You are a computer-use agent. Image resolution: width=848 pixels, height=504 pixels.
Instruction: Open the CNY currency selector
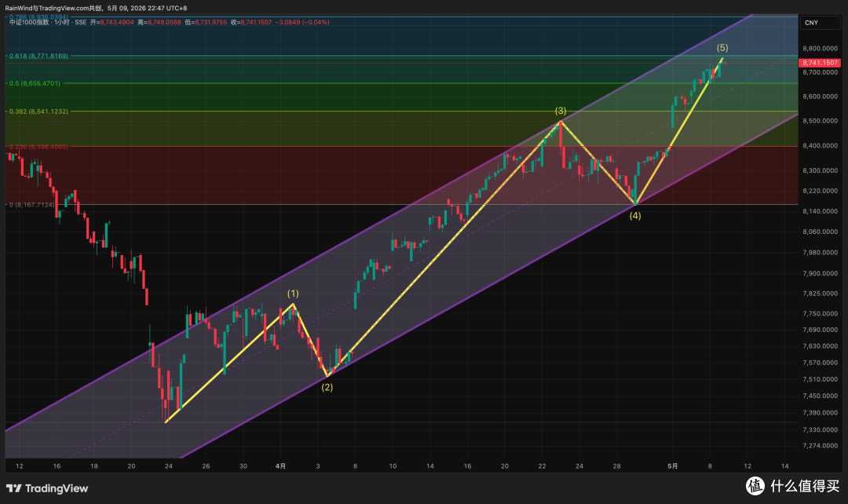click(821, 23)
